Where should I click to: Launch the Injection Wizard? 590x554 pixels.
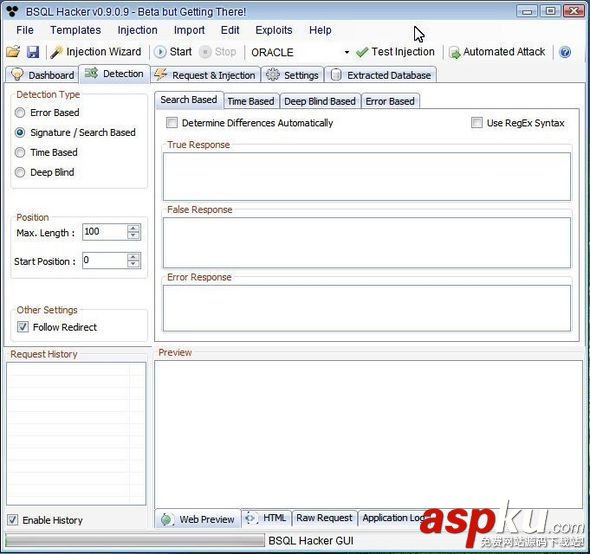(x=96, y=52)
